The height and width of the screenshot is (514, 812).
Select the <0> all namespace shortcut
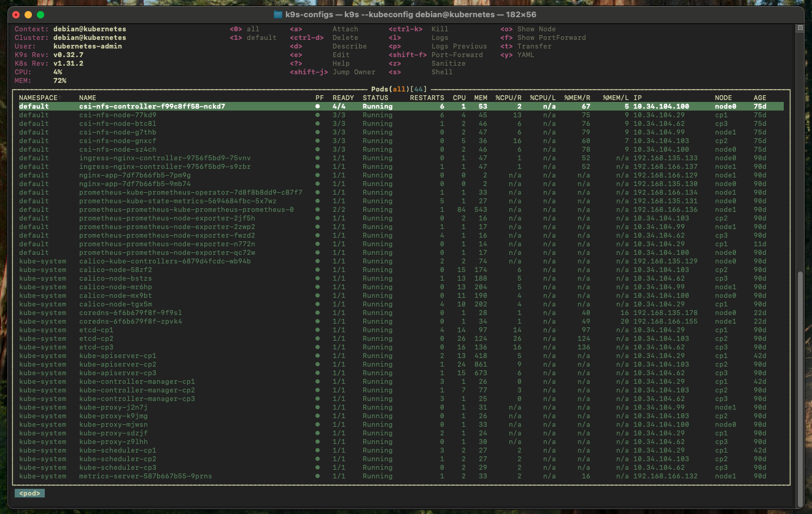[x=244, y=29]
